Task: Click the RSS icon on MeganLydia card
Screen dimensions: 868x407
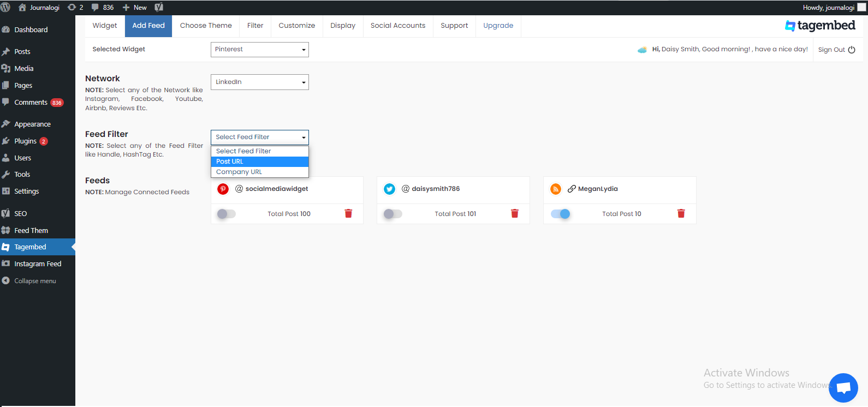Action: tap(556, 189)
